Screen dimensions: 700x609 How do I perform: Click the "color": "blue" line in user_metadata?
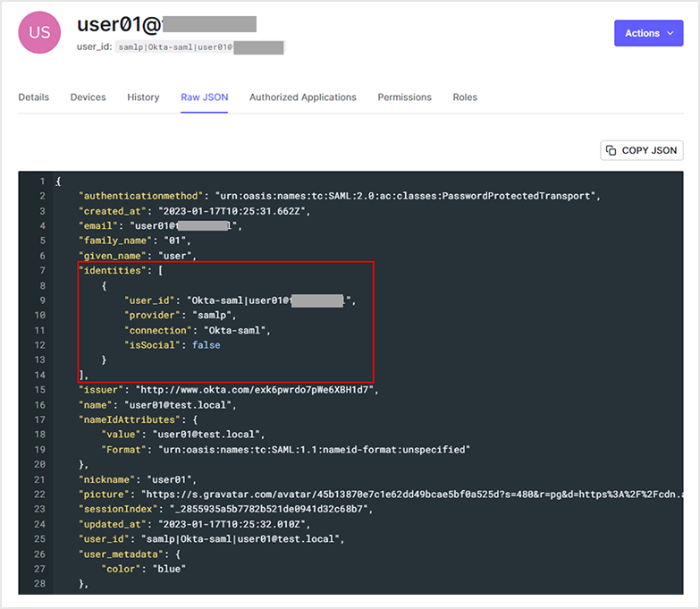[x=147, y=568]
